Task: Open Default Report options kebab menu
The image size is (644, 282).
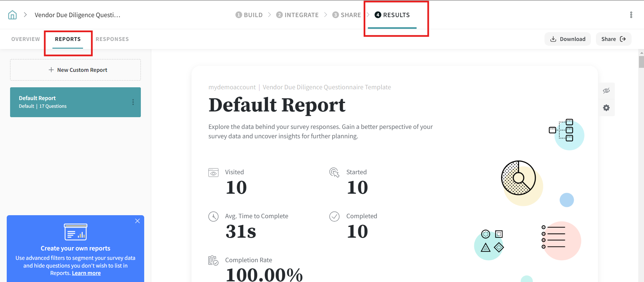Action: 133,102
